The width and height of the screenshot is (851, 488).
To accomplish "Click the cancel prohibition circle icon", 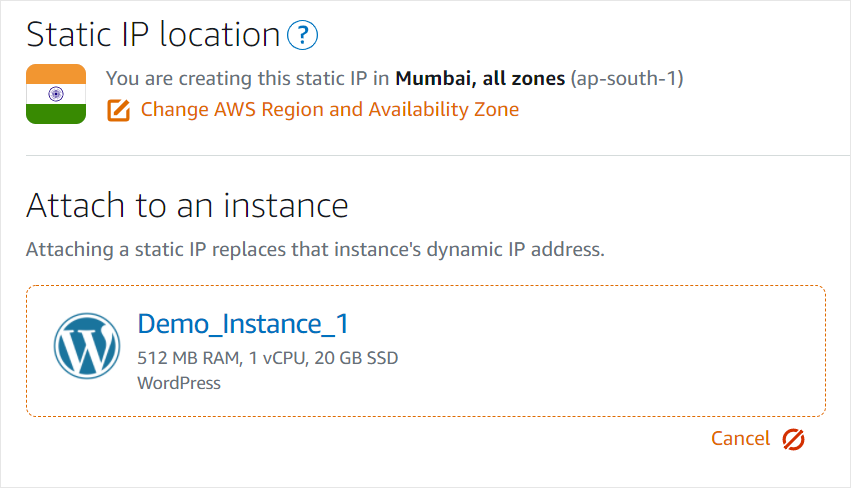I will (x=794, y=439).
